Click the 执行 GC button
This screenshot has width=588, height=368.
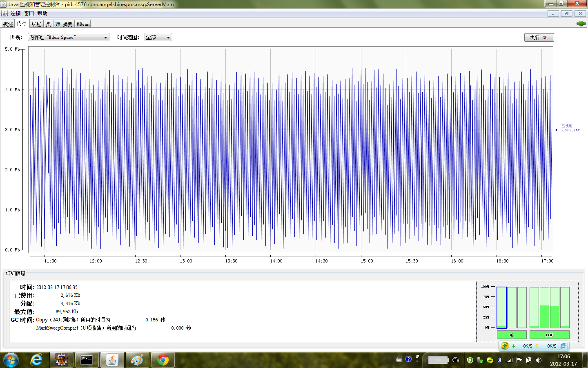point(539,38)
